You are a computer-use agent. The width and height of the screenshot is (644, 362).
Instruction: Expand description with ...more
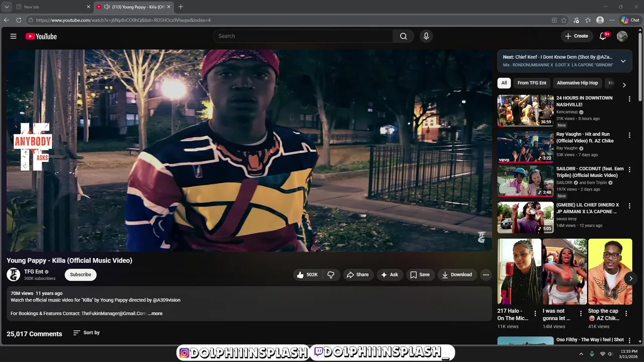pyautogui.click(x=155, y=313)
